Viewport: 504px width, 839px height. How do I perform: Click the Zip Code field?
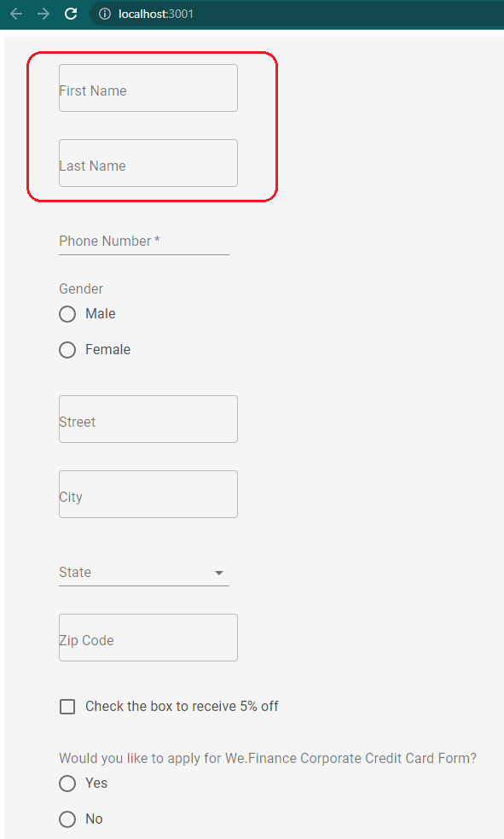pyautogui.click(x=148, y=638)
